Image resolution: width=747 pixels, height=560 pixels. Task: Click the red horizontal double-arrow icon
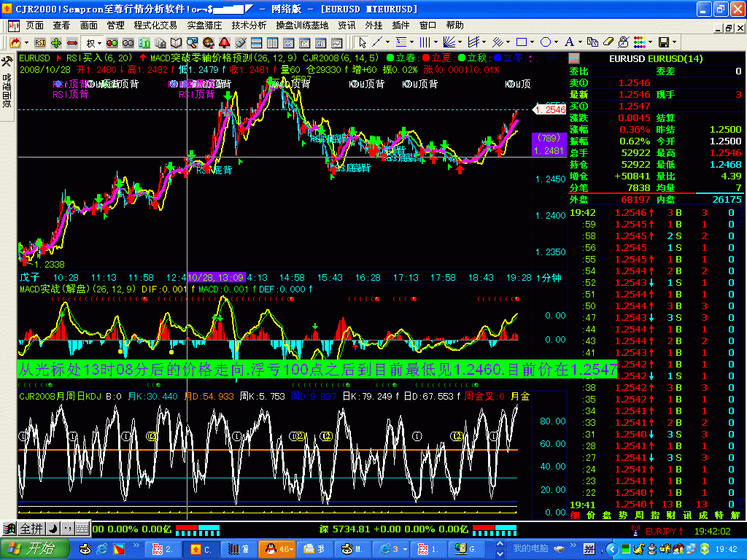(x=72, y=42)
